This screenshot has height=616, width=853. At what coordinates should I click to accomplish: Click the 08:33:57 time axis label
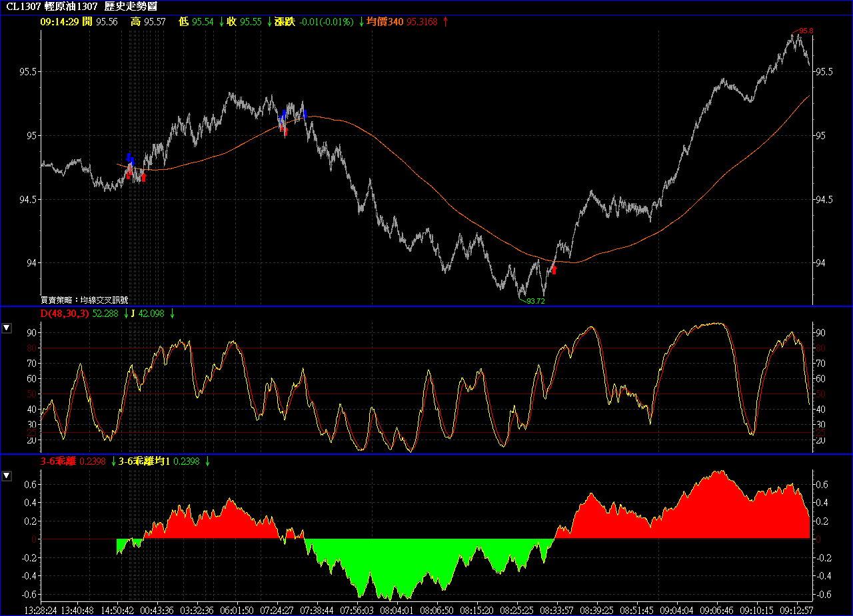click(557, 609)
